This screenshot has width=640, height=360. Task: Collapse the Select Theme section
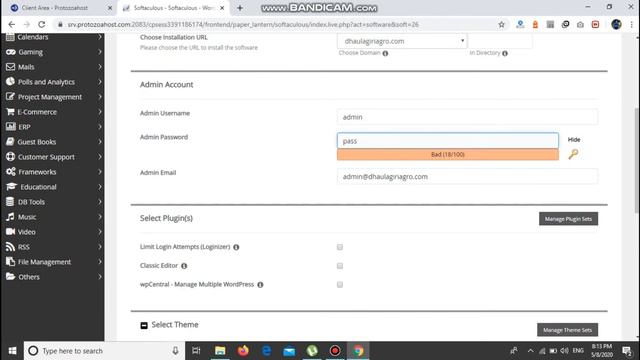pyautogui.click(x=144, y=325)
